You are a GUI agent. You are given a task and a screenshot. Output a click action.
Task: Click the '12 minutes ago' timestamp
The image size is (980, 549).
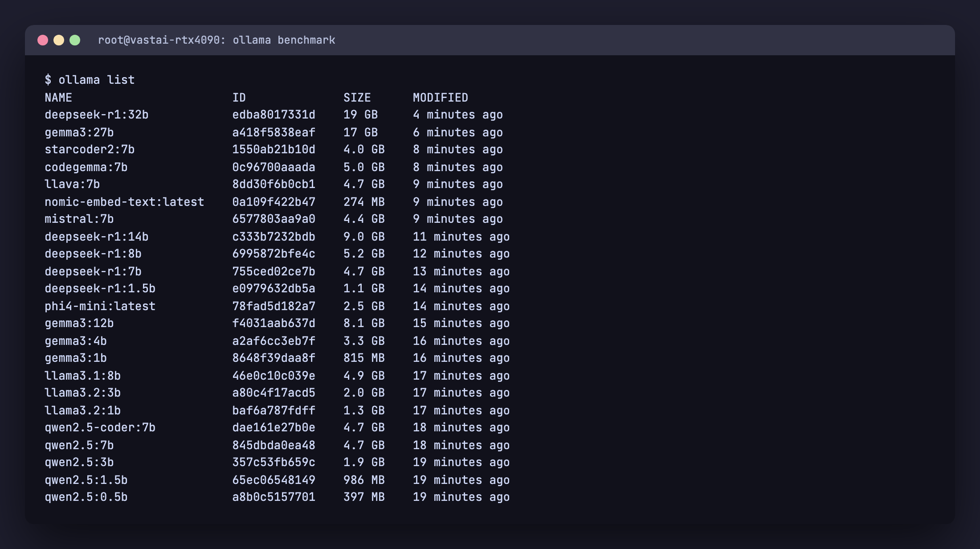pyautogui.click(x=461, y=254)
